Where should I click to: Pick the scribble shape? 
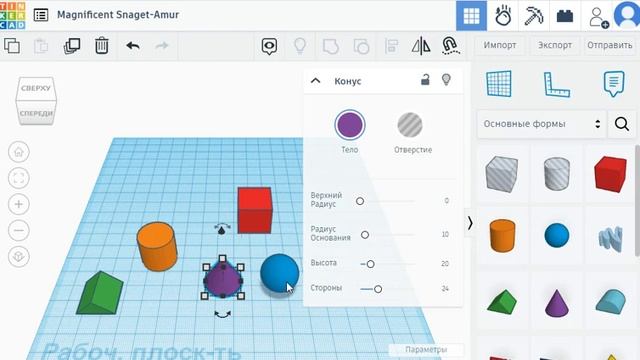pyautogui.click(x=611, y=238)
